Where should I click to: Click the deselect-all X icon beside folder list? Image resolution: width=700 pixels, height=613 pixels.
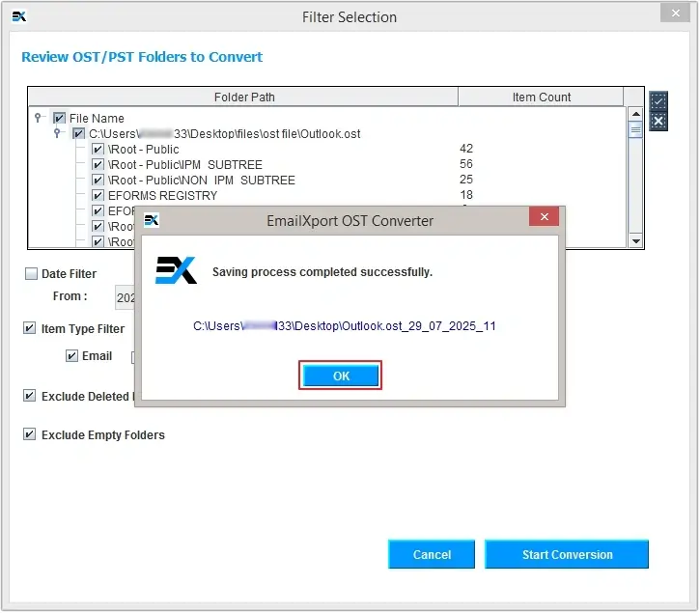tap(658, 121)
